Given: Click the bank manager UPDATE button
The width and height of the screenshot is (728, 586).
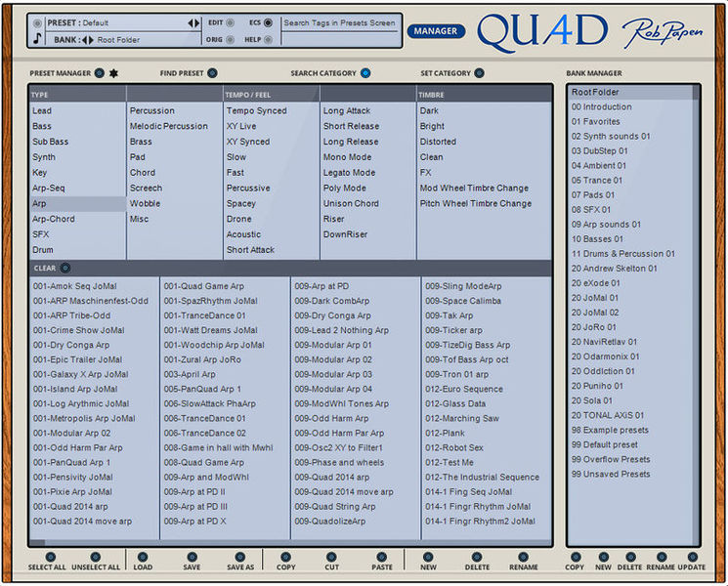Looking at the screenshot, I should (x=692, y=557).
